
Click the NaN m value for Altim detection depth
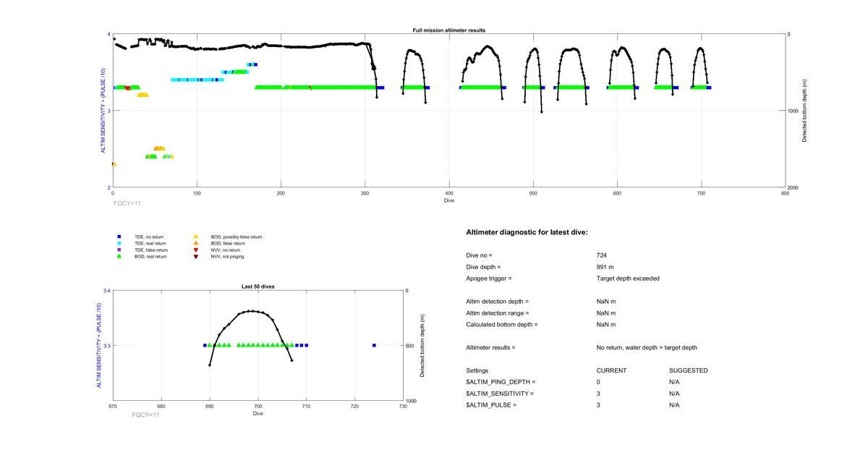pos(606,301)
